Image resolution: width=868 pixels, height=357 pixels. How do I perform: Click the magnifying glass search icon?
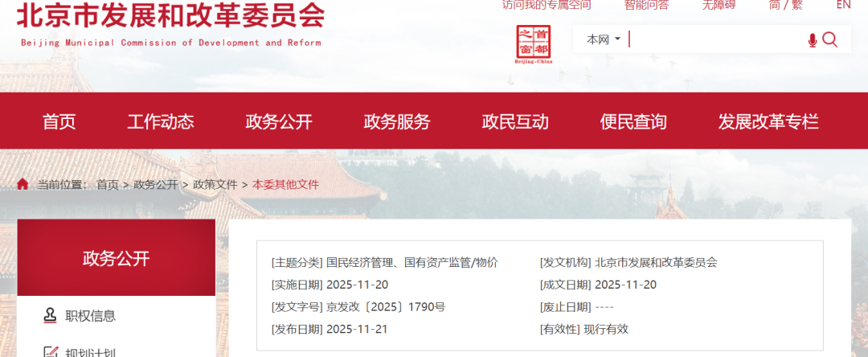[x=830, y=39]
